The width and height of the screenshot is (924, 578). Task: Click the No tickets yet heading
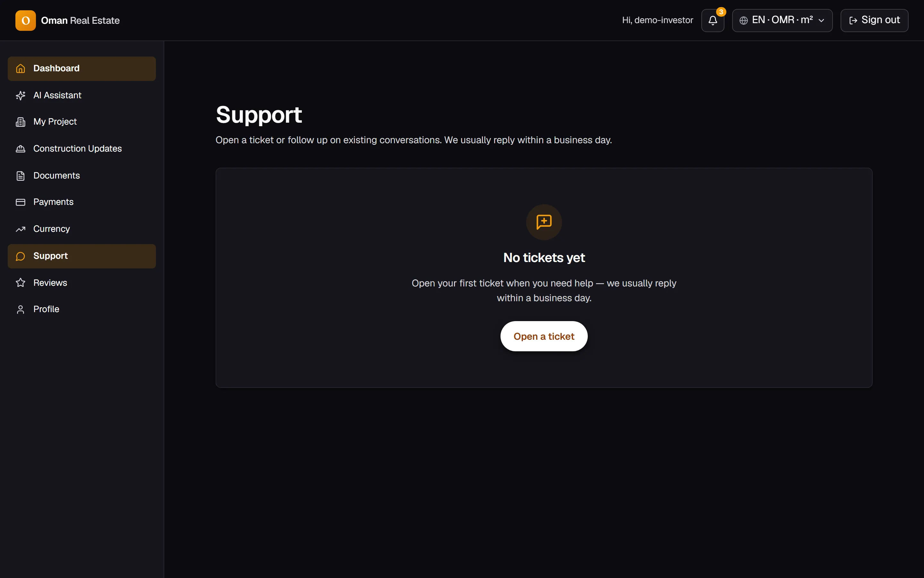tap(544, 258)
